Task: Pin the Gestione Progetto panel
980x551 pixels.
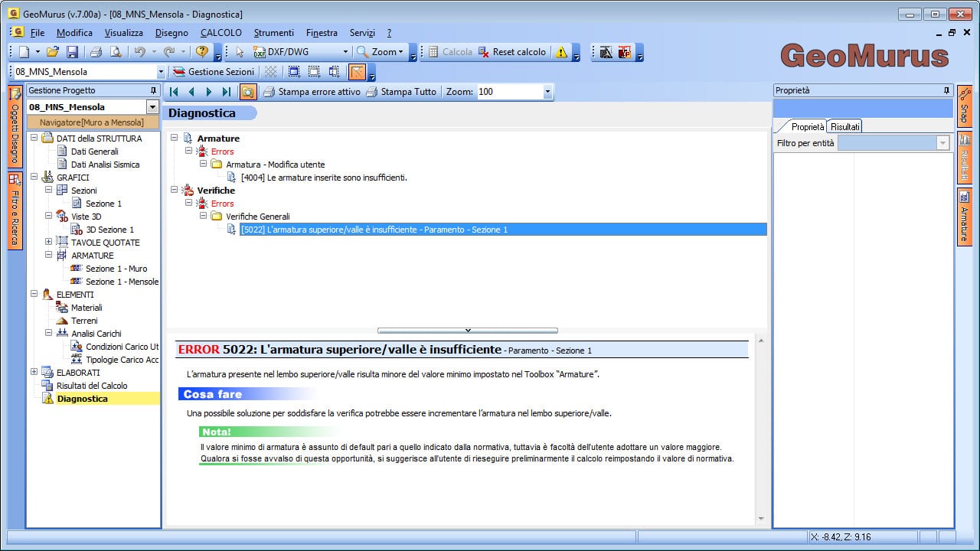Action: pos(153,90)
